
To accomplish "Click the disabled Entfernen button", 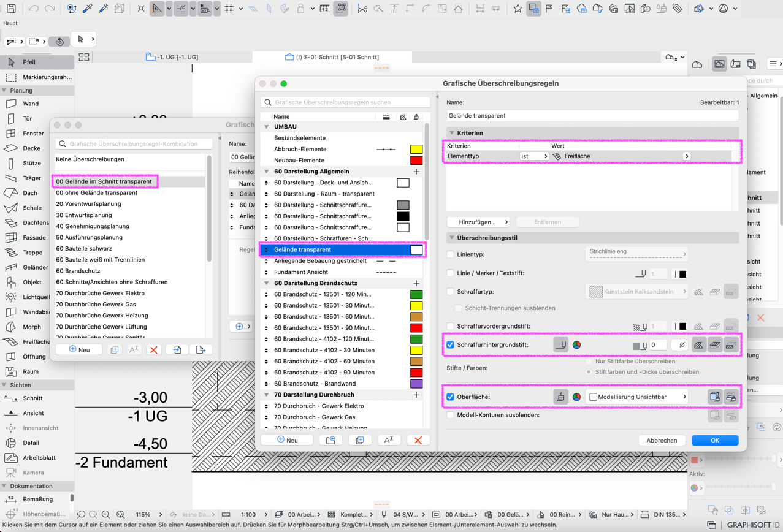I will pyautogui.click(x=548, y=222).
